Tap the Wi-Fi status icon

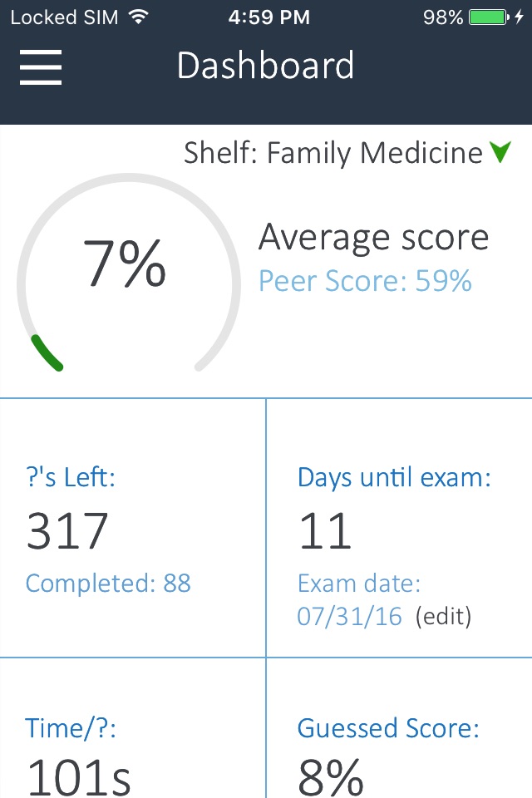[140, 17]
